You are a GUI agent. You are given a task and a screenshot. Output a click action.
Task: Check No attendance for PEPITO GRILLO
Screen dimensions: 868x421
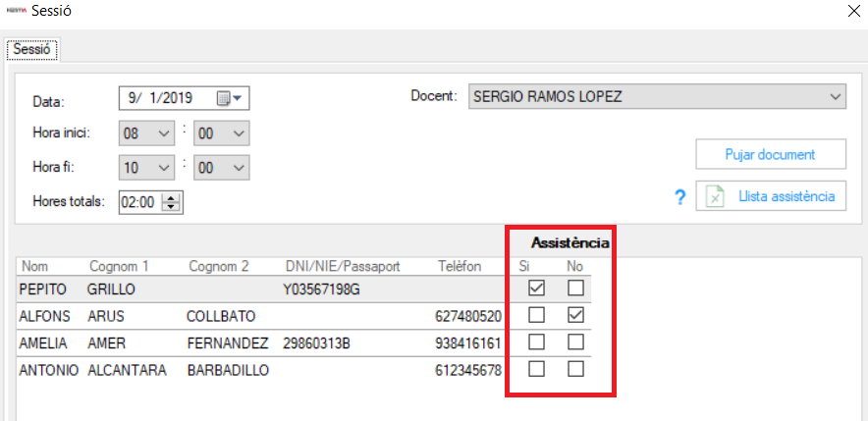click(575, 289)
